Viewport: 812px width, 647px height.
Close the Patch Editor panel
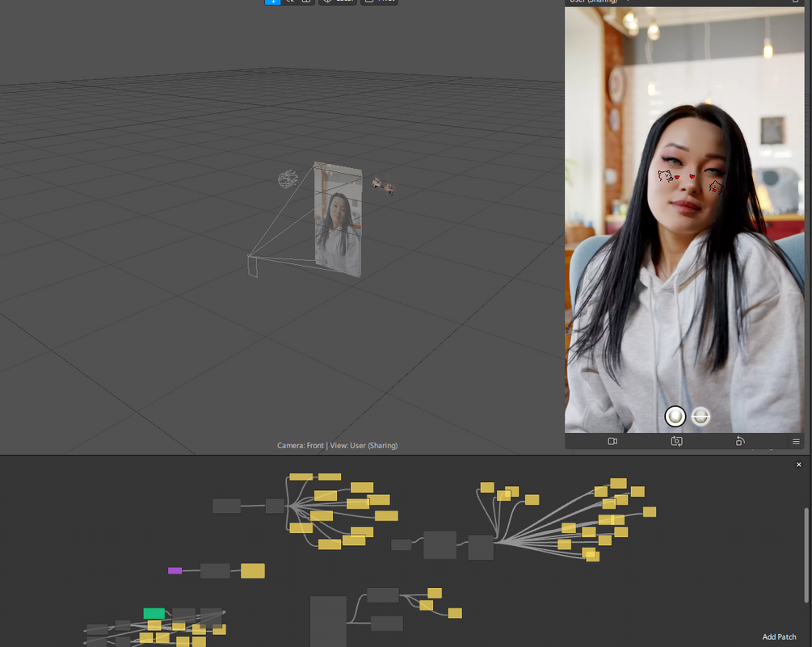tap(798, 464)
